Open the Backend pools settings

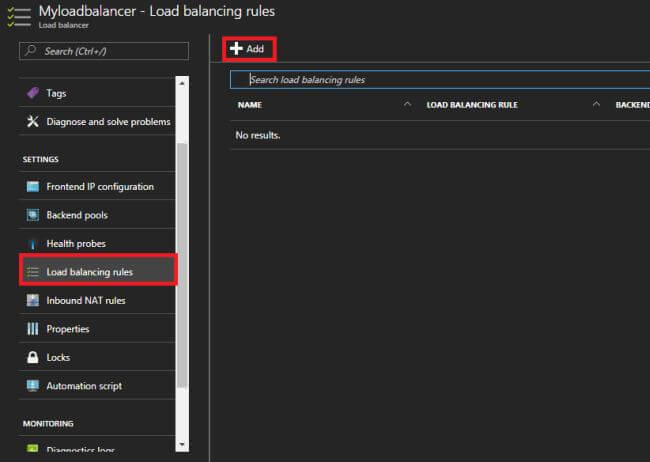pyautogui.click(x=97, y=215)
